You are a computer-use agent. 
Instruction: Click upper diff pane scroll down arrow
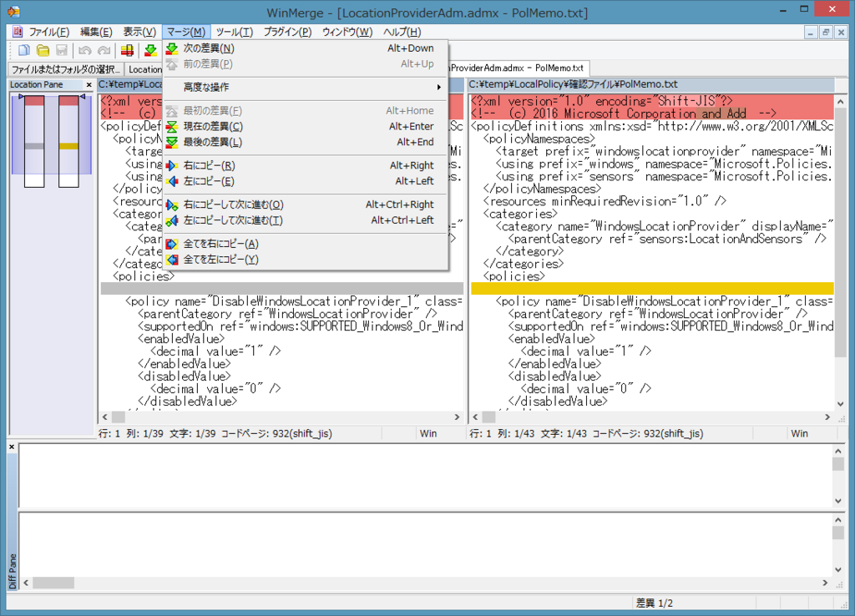click(838, 501)
